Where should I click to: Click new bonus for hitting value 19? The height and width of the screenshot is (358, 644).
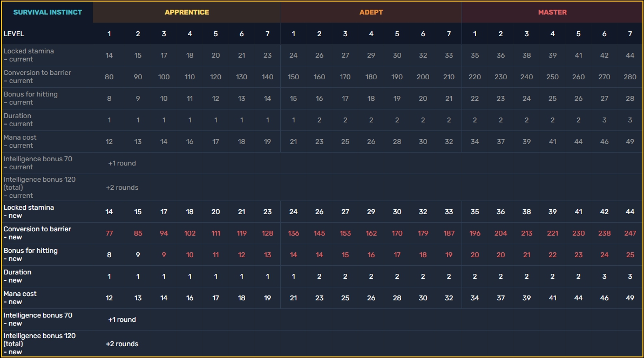(x=449, y=255)
